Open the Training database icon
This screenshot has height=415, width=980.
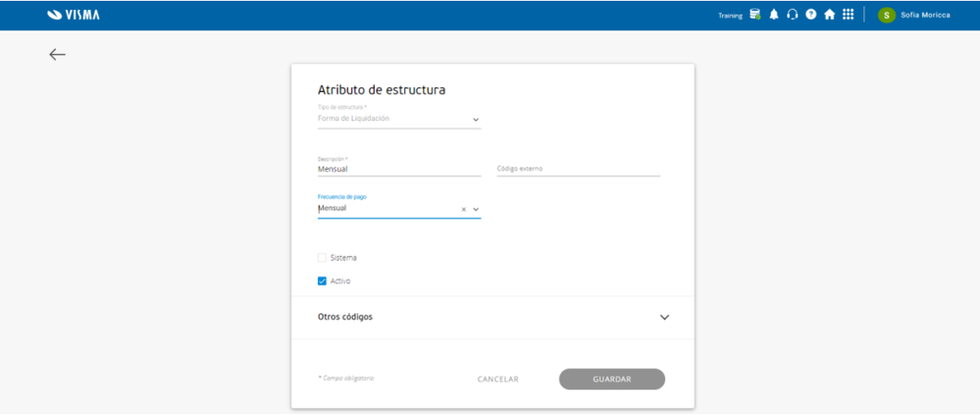click(755, 15)
